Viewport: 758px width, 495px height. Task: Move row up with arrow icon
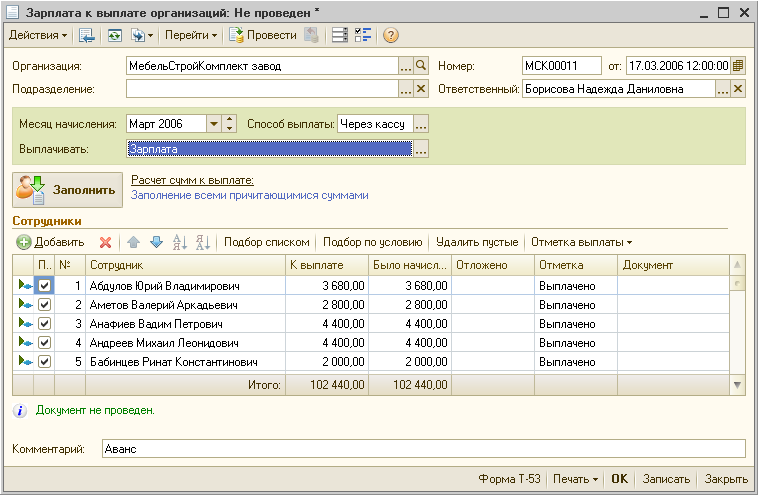(x=133, y=242)
